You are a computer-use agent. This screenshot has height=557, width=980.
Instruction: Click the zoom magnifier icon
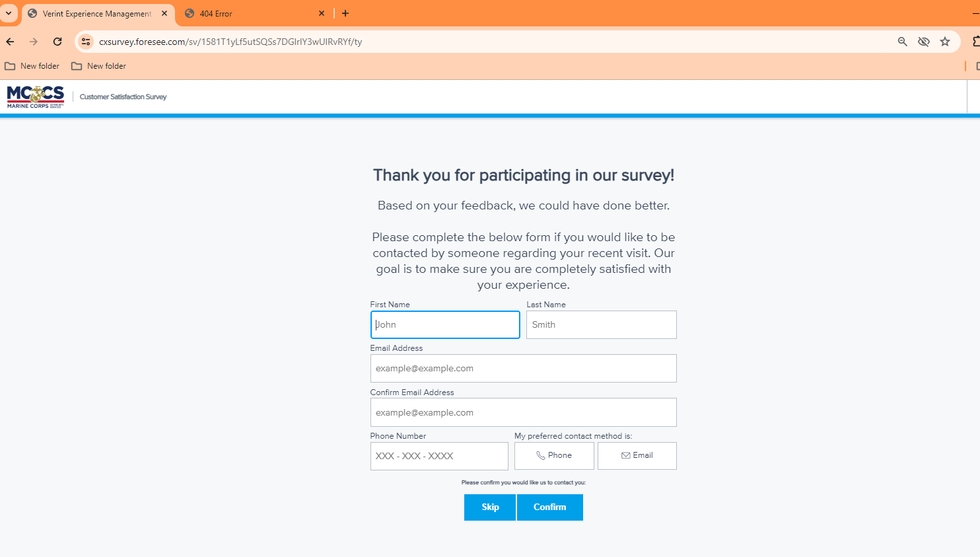(902, 42)
